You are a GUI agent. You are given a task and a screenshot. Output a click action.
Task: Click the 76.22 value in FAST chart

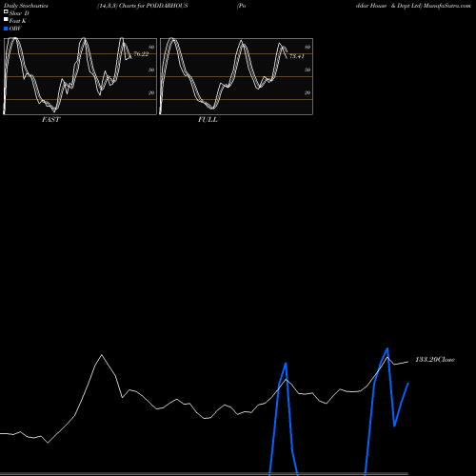click(x=141, y=54)
